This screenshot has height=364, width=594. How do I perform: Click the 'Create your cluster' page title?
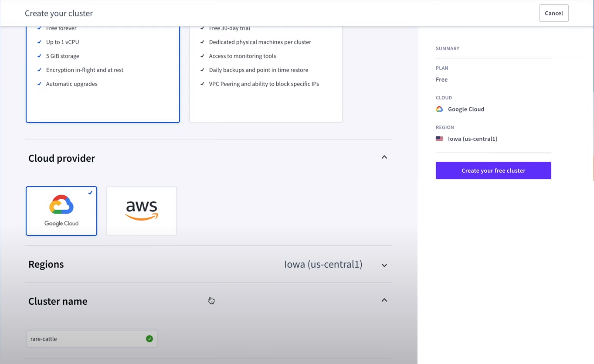point(59,13)
